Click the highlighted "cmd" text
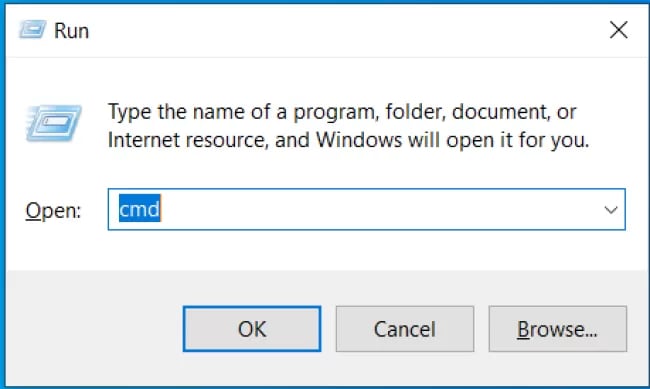The image size is (650, 389). click(x=139, y=209)
